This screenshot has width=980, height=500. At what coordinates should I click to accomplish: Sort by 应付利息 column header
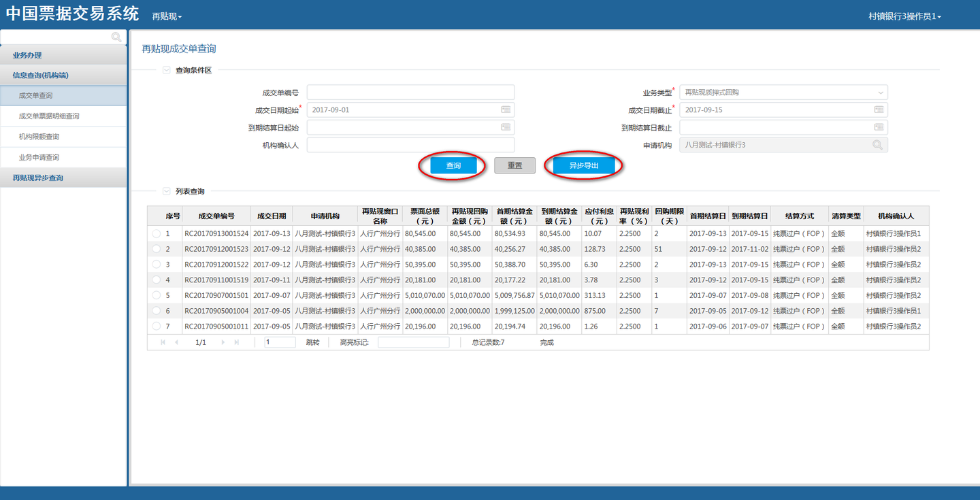599,216
